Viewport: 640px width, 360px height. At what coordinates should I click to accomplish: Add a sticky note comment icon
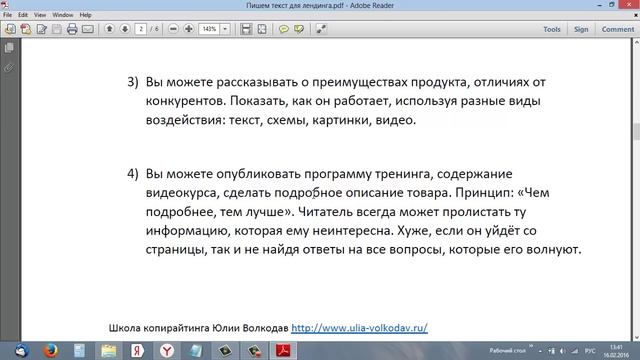(283, 29)
